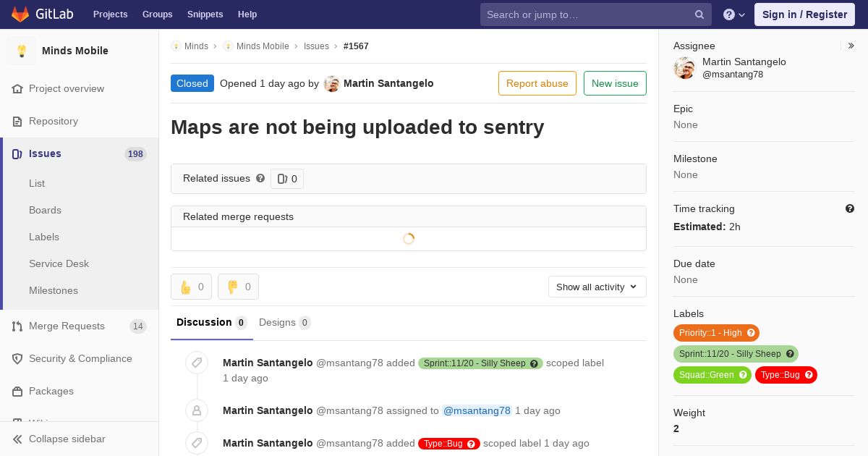
Task: Open Martin Santangelo author profile link
Action: (388, 83)
